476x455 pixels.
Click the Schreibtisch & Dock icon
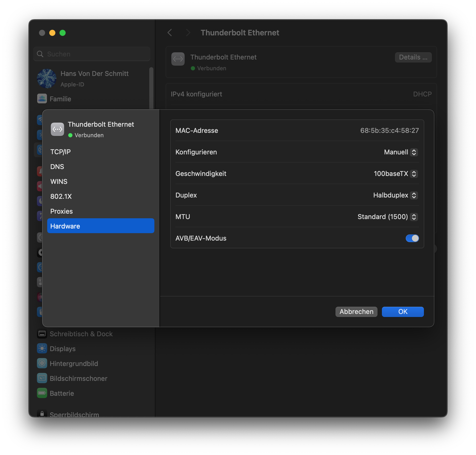tap(42, 334)
